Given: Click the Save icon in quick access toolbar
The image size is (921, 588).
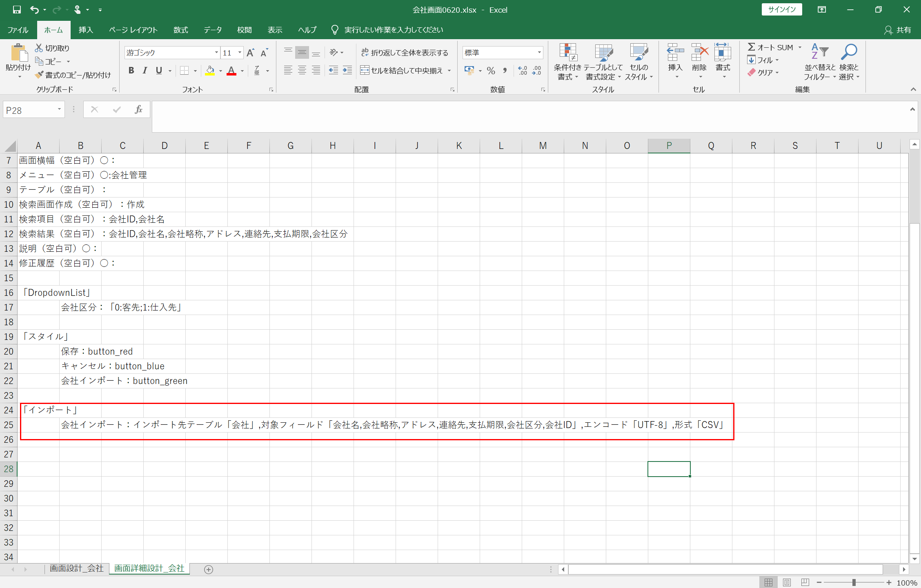Looking at the screenshot, I should 17,10.
